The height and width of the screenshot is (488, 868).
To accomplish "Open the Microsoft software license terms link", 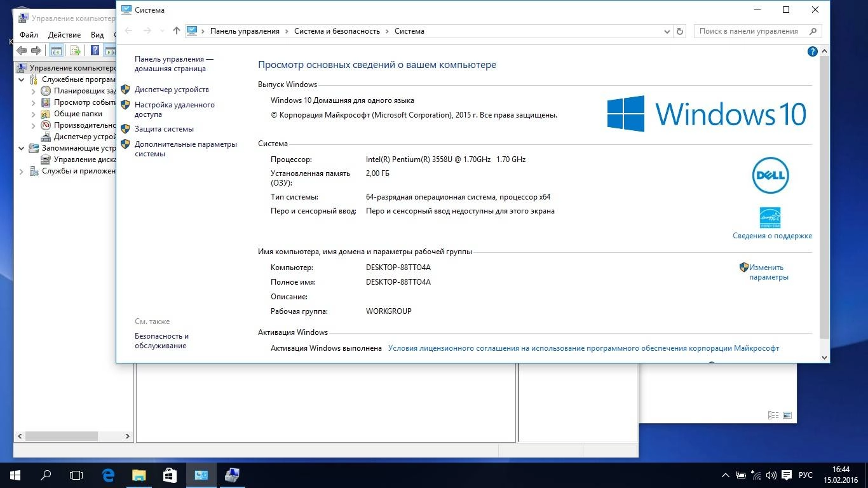I will (x=583, y=348).
